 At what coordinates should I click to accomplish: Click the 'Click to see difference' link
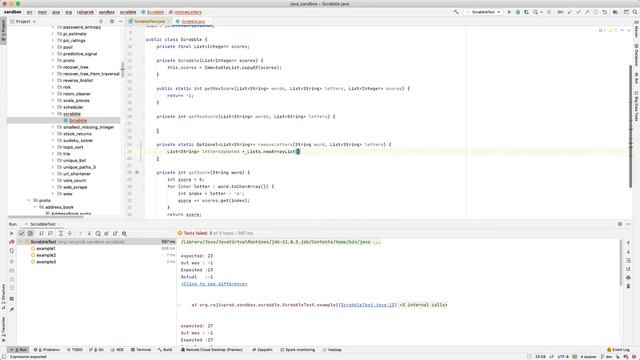pyautogui.click(x=214, y=284)
